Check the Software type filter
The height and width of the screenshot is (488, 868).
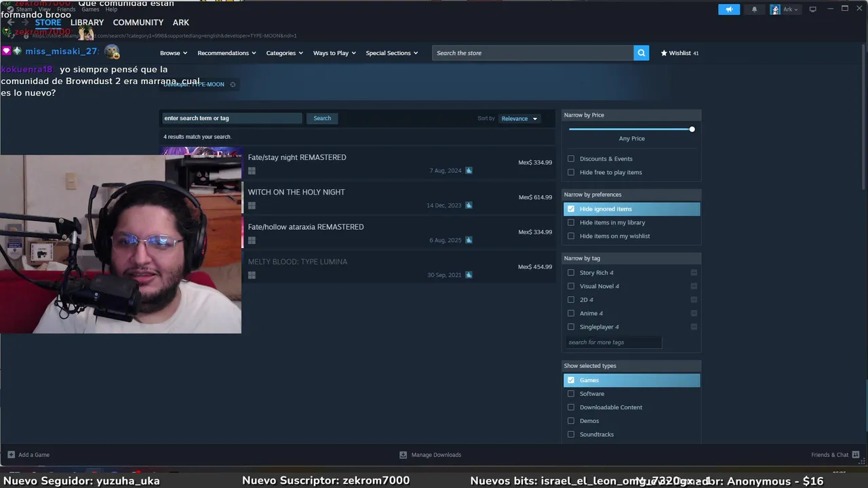(571, 394)
